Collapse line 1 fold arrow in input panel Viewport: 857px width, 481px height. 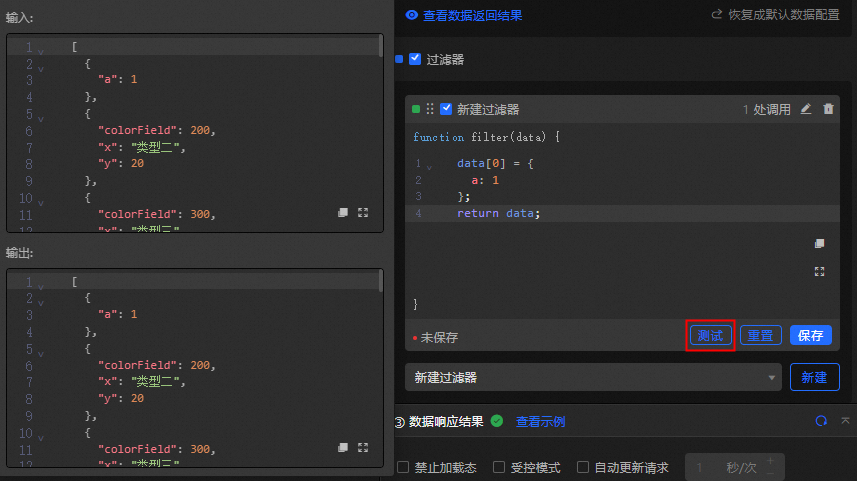coord(41,51)
